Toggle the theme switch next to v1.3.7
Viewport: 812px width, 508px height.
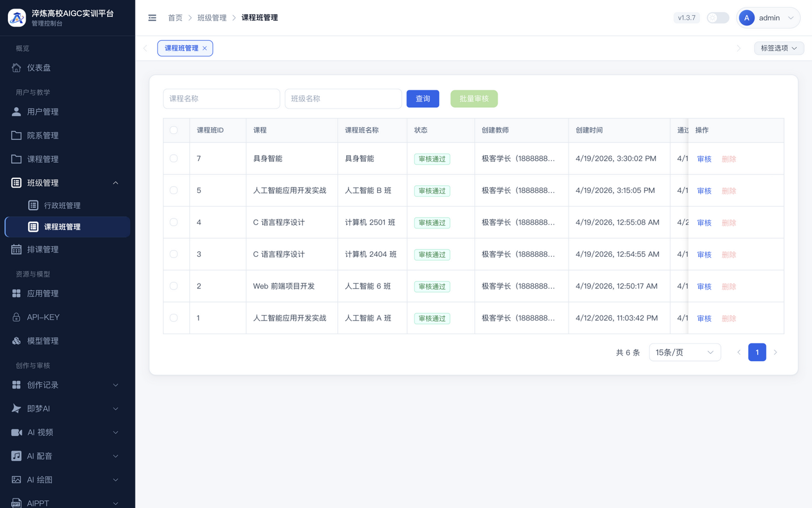[718, 18]
